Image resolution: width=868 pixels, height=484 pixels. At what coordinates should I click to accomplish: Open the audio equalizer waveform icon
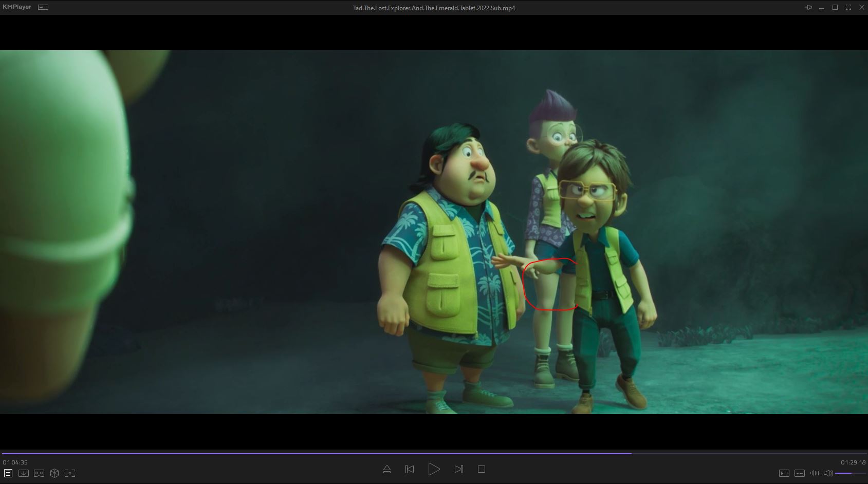coord(815,473)
